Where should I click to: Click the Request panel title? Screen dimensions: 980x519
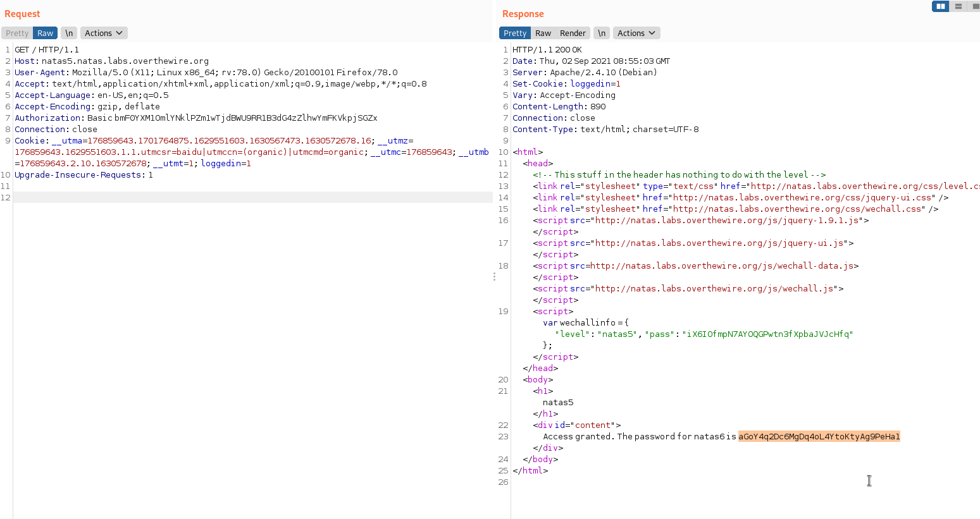click(22, 14)
